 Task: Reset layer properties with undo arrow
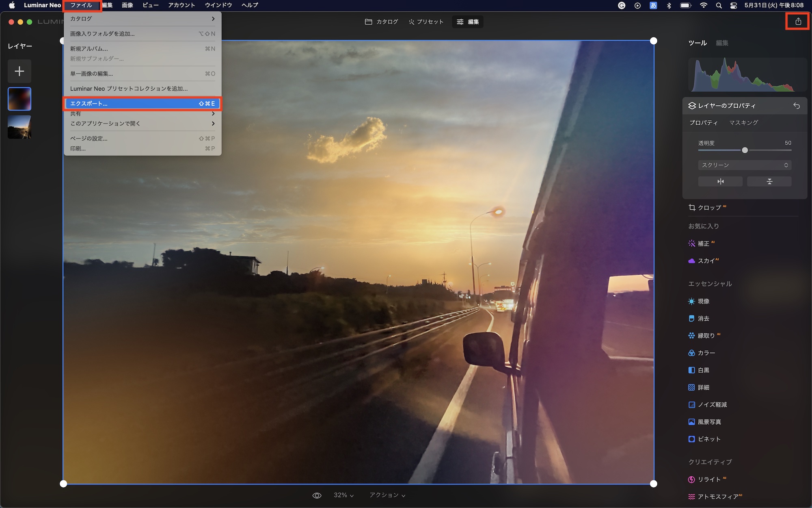796,106
